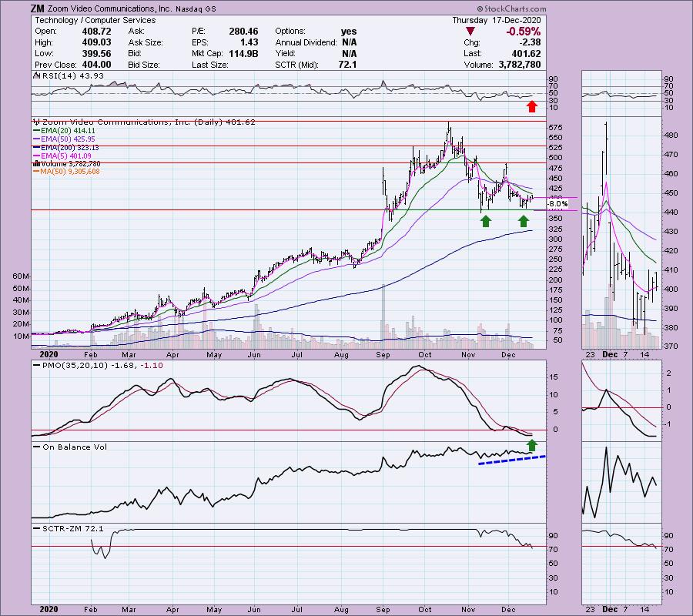693x616 pixels.
Task: Select the percent change -0.59%
Action: point(524,32)
